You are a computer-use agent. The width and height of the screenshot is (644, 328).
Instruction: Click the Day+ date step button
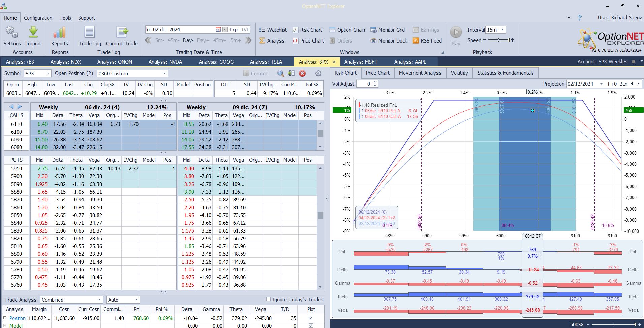click(203, 40)
